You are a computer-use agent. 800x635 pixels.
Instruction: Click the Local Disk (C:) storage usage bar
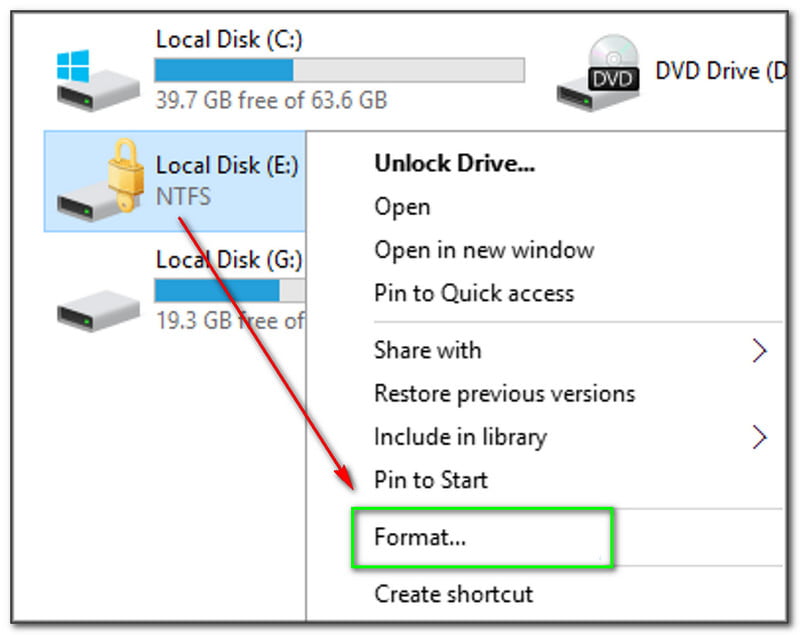[x=339, y=70]
